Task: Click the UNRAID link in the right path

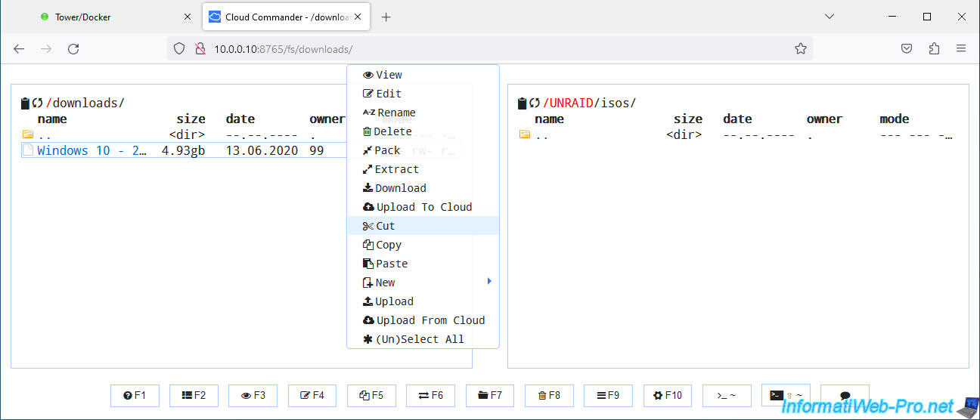Action: pos(568,103)
